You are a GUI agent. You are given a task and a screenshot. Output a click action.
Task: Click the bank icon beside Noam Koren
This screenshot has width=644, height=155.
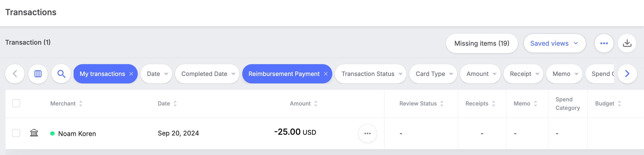(34, 133)
